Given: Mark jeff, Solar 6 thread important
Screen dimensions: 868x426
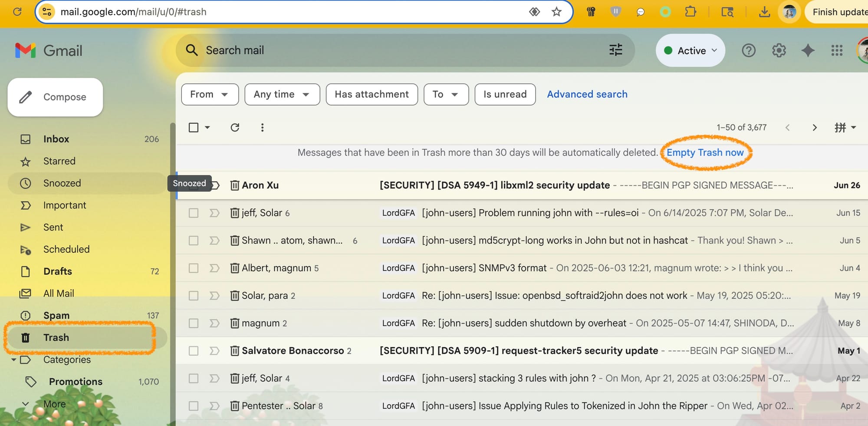Looking at the screenshot, I should pos(214,213).
